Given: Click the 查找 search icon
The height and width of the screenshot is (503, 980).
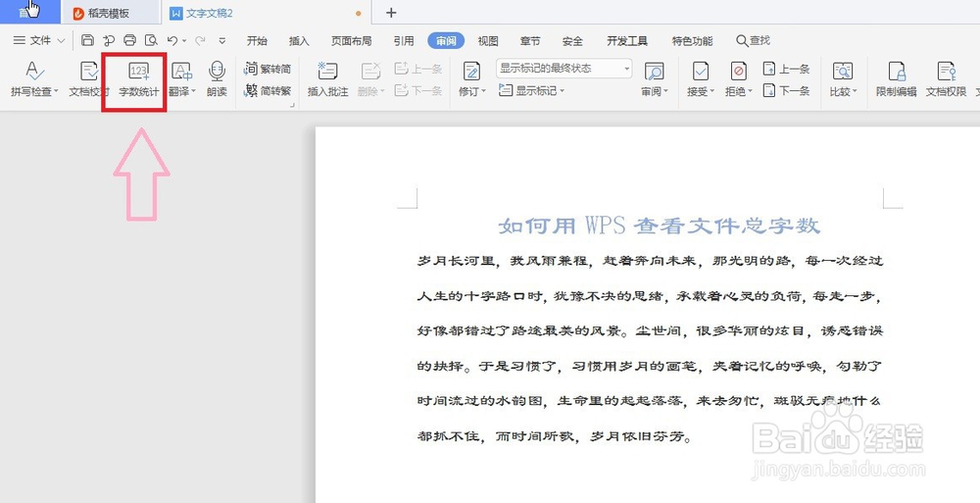Looking at the screenshot, I should click(742, 40).
